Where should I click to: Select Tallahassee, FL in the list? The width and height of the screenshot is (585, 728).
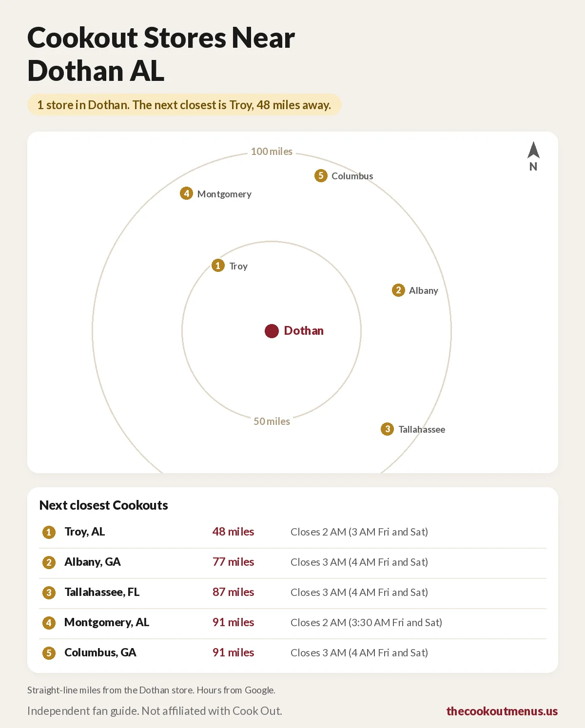pyautogui.click(x=102, y=592)
